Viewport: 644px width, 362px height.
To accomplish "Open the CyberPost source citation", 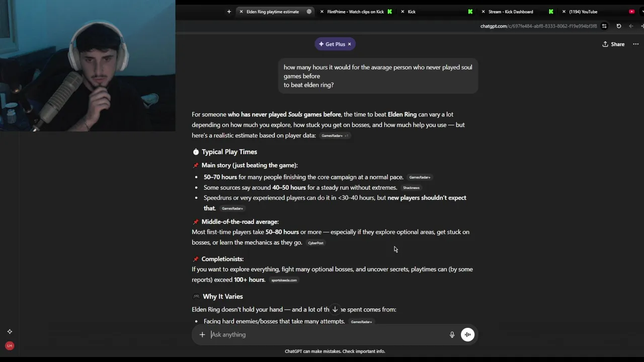I will [x=315, y=243].
